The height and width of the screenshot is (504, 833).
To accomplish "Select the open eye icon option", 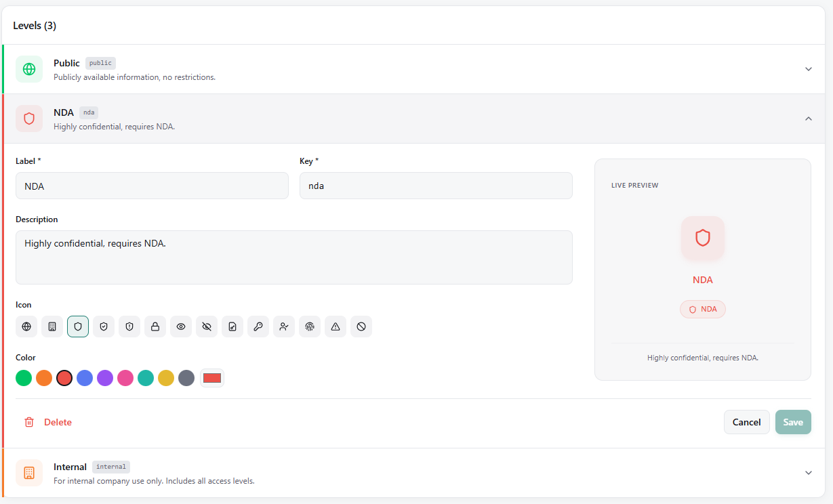I will (181, 327).
